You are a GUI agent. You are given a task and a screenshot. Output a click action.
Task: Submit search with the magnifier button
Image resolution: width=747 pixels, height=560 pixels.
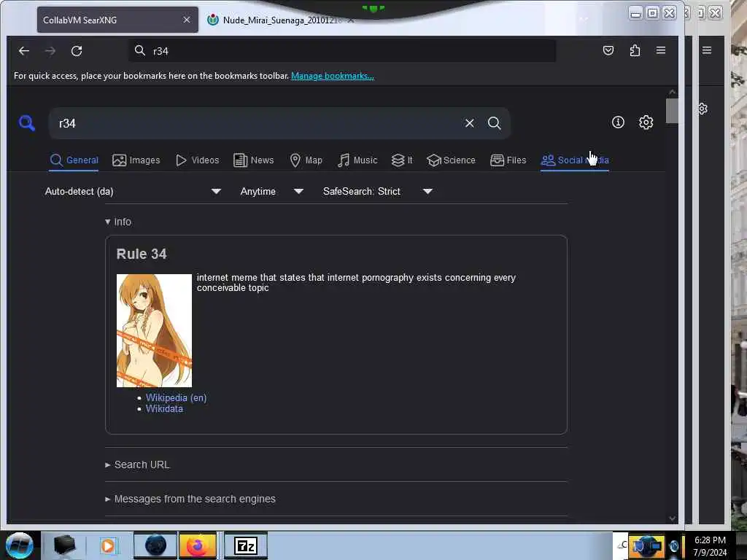click(x=494, y=123)
